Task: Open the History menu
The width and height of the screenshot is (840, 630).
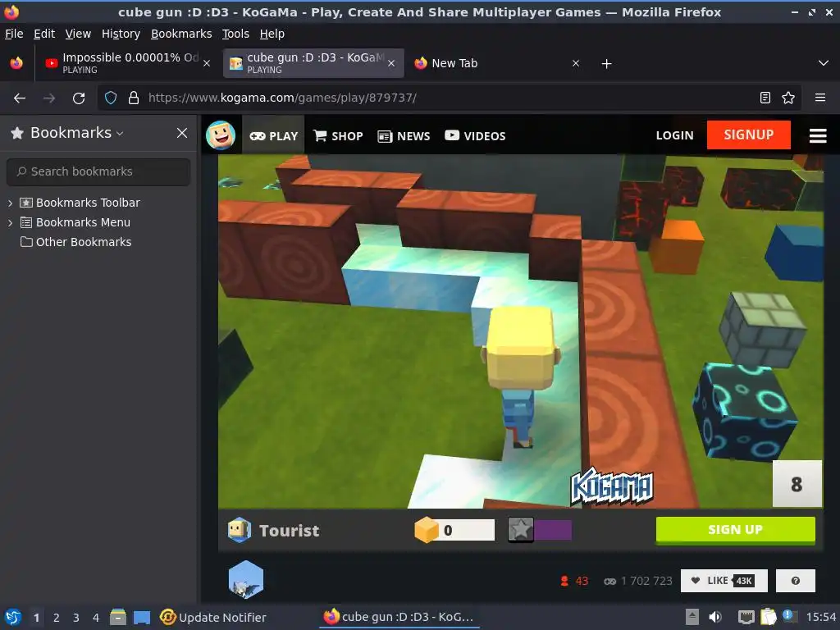Action: [121, 34]
